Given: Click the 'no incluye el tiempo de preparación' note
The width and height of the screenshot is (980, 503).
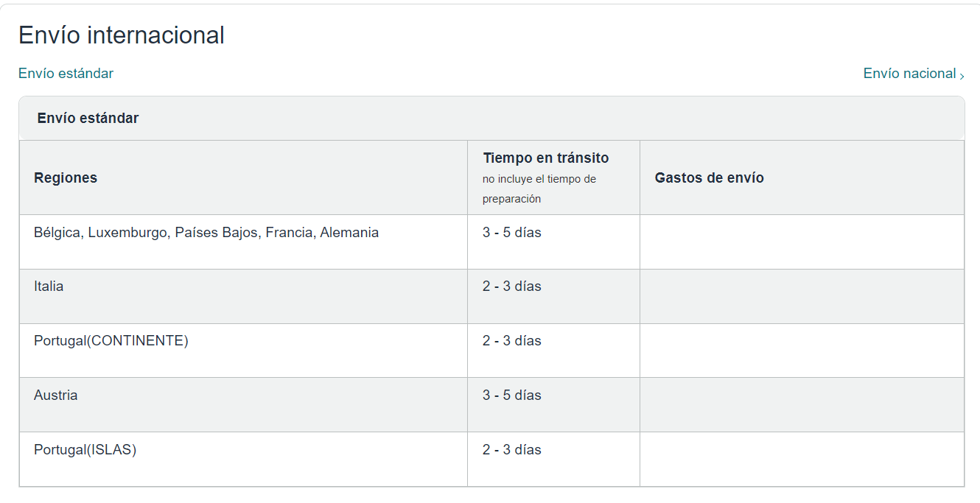Looking at the screenshot, I should tap(539, 189).
